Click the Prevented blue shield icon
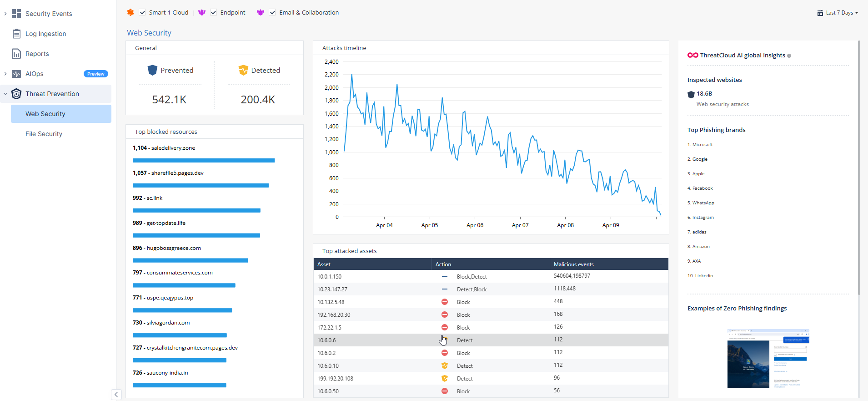 pyautogui.click(x=152, y=70)
